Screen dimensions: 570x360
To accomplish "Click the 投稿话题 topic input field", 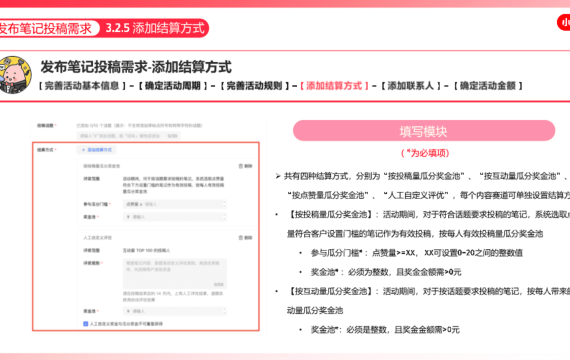I will pyautogui.click(x=128, y=136).
